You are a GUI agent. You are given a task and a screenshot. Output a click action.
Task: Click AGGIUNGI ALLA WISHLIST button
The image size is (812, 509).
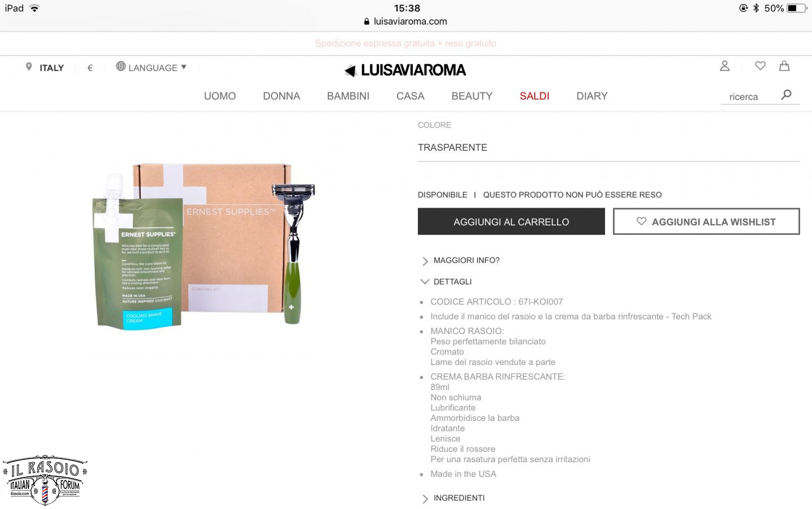coord(707,222)
